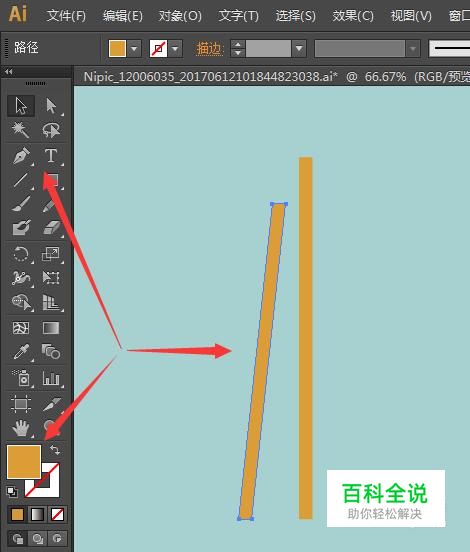Image resolution: width=470 pixels, height=552 pixels.
Task: Open the control bar fill color dropdown
Action: click(134, 48)
